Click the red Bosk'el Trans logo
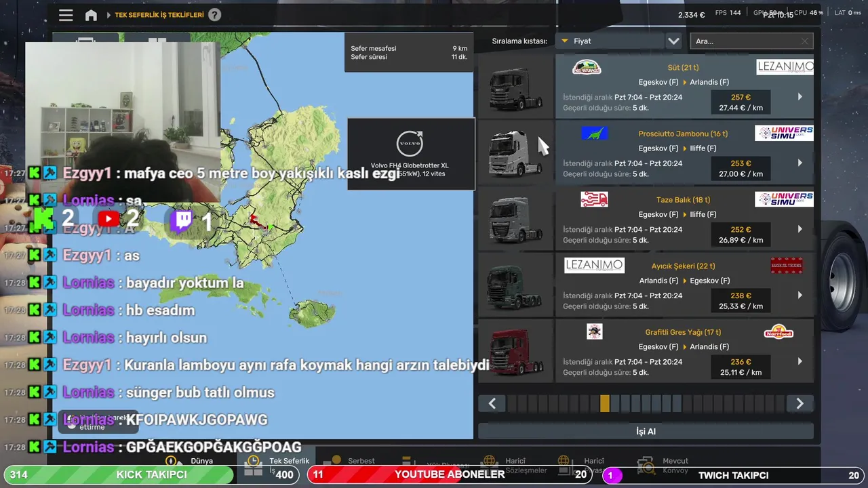Viewport: 868px width, 488px height. coord(787,266)
